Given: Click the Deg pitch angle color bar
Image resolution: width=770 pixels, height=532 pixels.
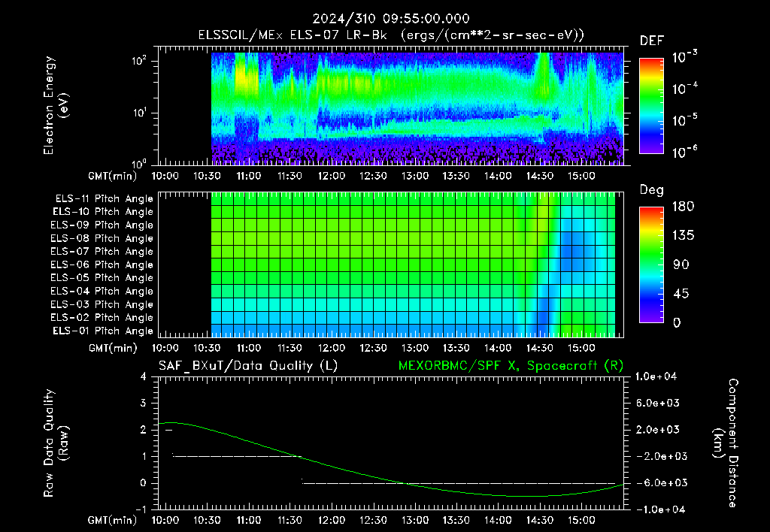Looking at the screenshot, I should [x=651, y=264].
